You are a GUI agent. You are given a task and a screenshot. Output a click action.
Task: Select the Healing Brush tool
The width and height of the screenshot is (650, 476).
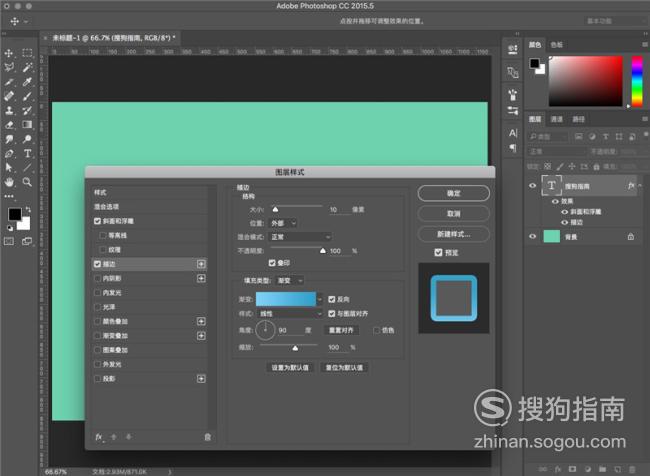coord(9,96)
